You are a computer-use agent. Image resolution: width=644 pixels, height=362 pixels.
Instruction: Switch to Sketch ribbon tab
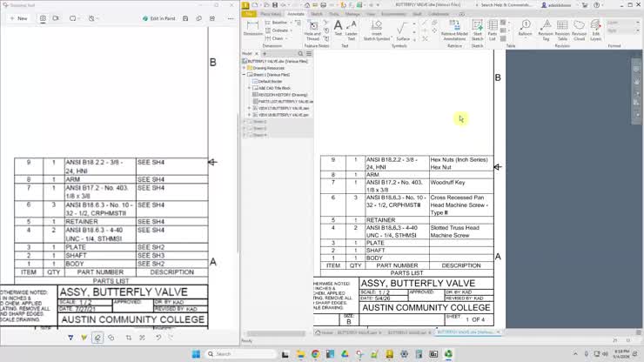[316, 14]
